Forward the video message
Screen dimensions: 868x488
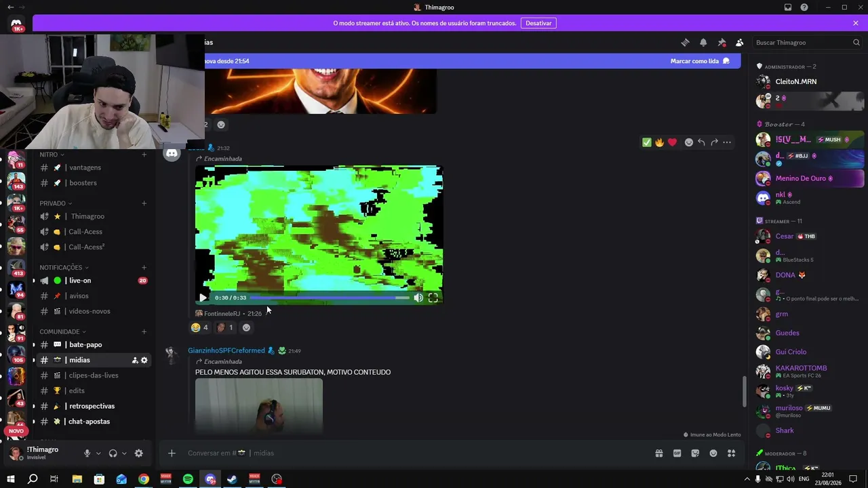click(x=714, y=142)
